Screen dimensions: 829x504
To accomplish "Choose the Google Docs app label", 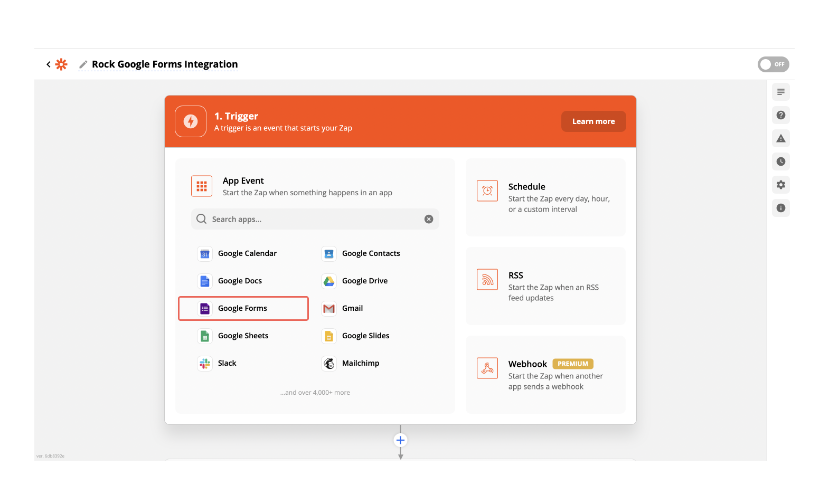I will point(240,281).
